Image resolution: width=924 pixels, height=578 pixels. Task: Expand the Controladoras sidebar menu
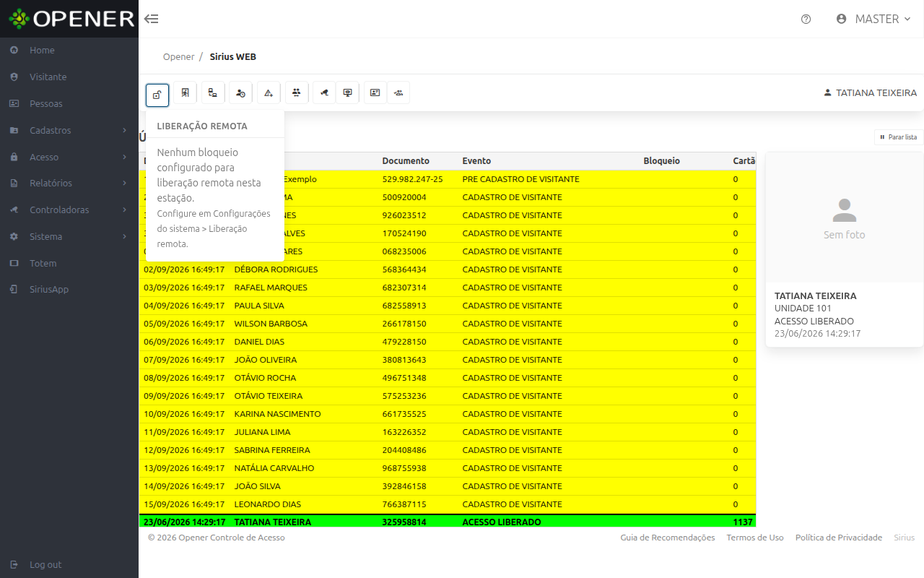click(x=69, y=210)
